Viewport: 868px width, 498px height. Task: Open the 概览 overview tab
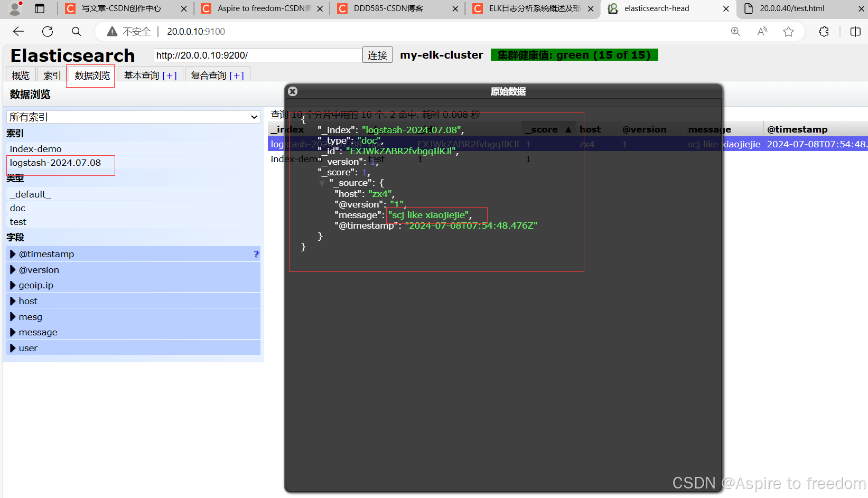pyautogui.click(x=21, y=76)
